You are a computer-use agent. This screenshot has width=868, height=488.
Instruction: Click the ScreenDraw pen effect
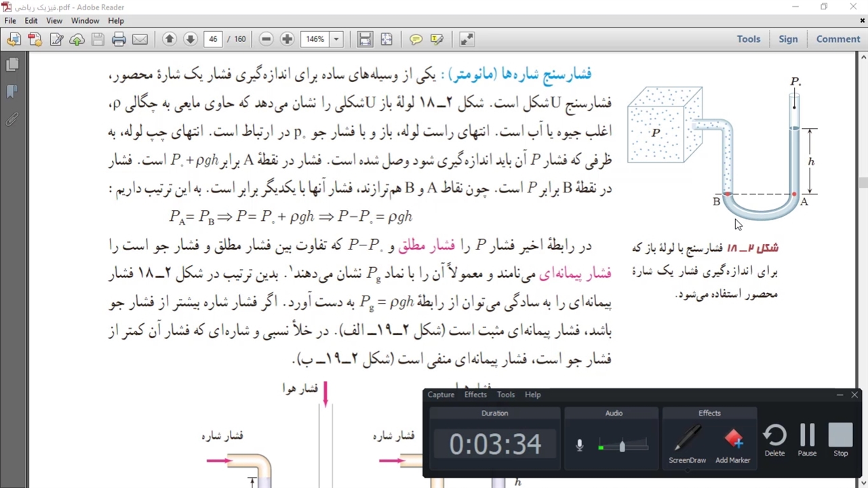pyautogui.click(x=687, y=444)
